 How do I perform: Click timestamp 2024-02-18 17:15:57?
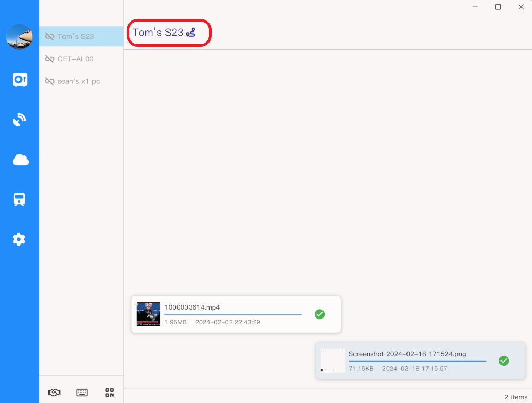[x=414, y=369]
